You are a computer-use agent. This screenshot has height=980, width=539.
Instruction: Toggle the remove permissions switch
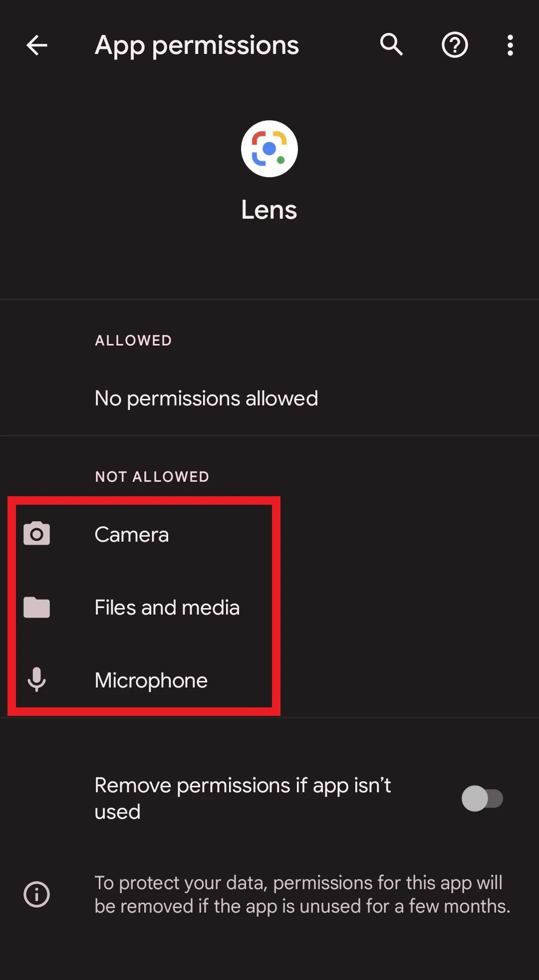(x=482, y=798)
